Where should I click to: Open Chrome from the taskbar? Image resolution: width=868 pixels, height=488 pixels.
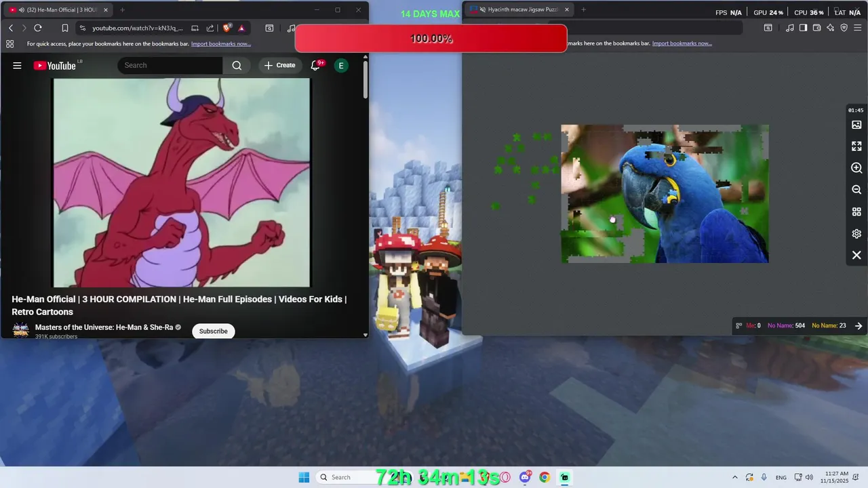point(545,477)
